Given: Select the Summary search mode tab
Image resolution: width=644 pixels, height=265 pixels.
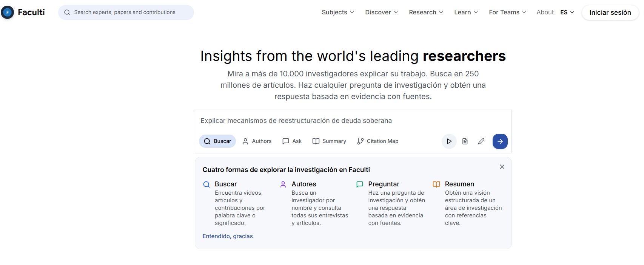Looking at the screenshot, I should click(329, 141).
